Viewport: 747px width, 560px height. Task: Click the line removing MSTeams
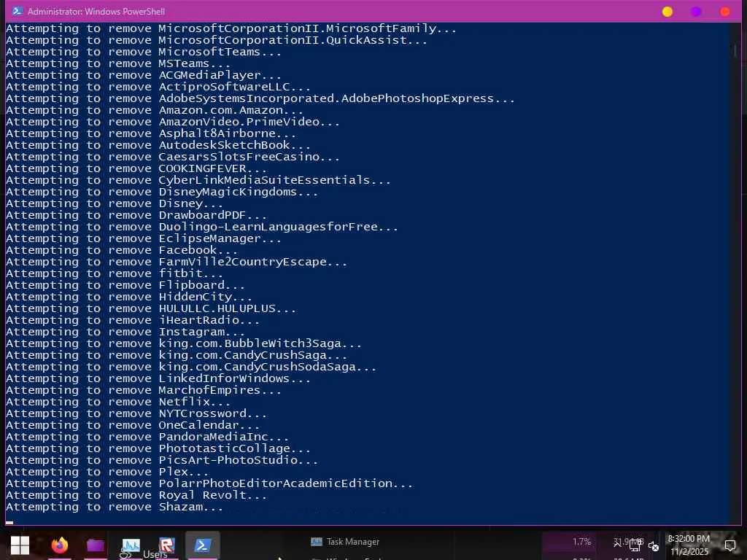point(118,63)
